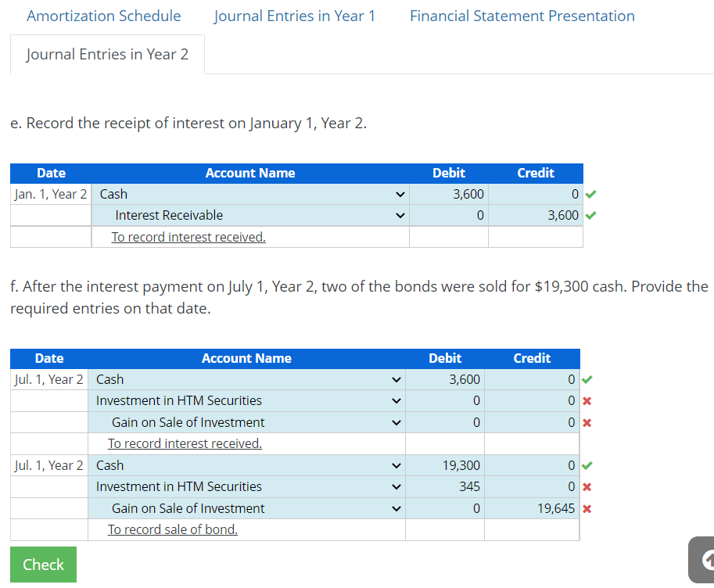This screenshot has width=714, height=588.
Task: Click the green checkmark next to Interest Receivable credit
Action: point(590,215)
